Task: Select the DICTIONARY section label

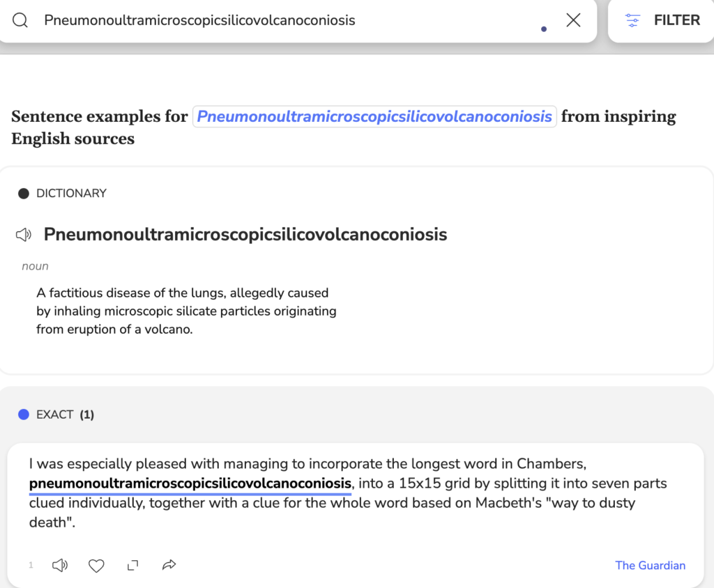Action: (71, 193)
